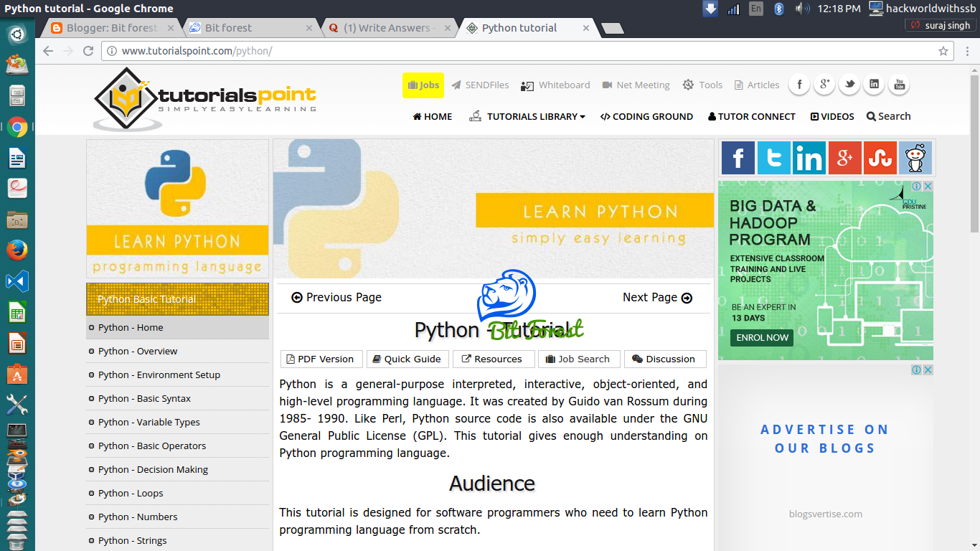Download the PDF Version
Screen dimensions: 980x551
(x=320, y=359)
